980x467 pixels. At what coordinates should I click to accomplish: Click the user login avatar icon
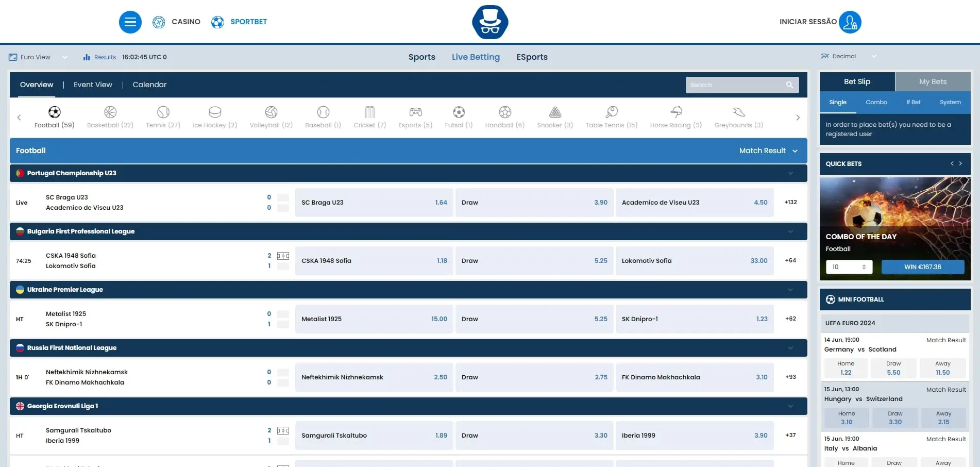[x=850, y=22]
